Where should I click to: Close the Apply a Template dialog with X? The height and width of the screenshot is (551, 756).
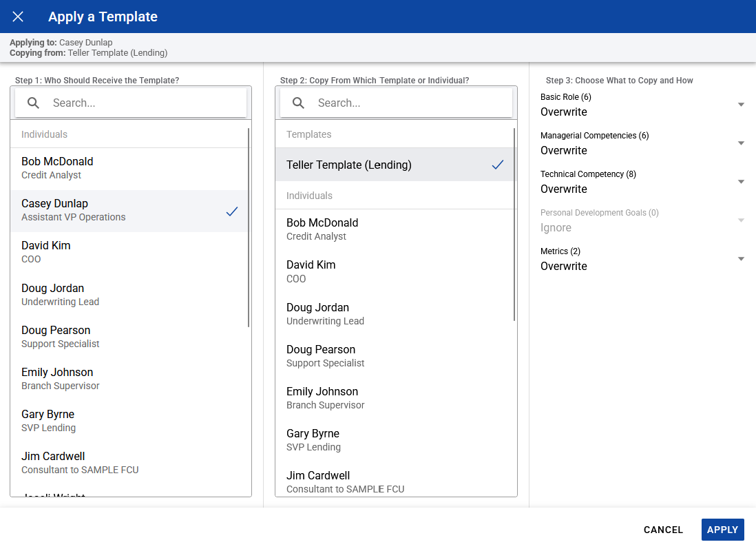coord(18,17)
